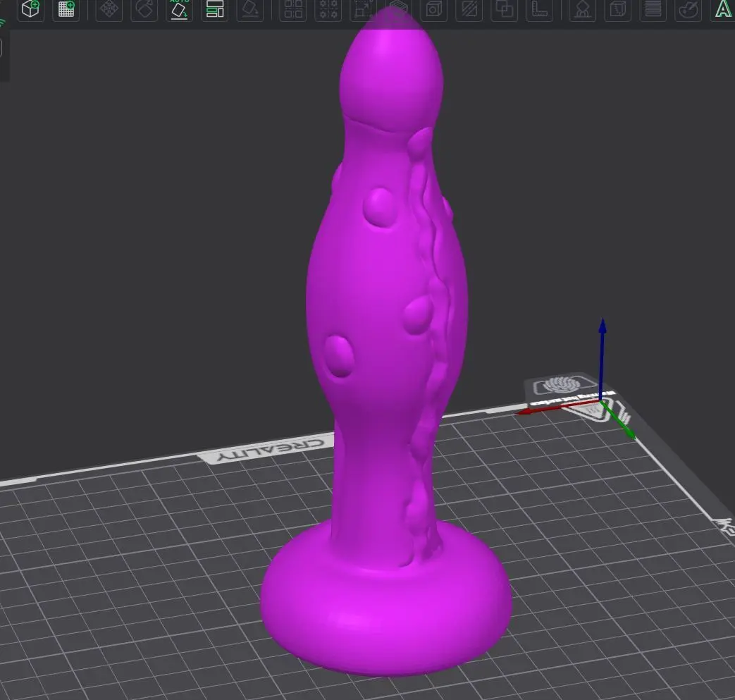Activate the Measure ruler tool
Screen dimensions: 735x700
(x=539, y=9)
